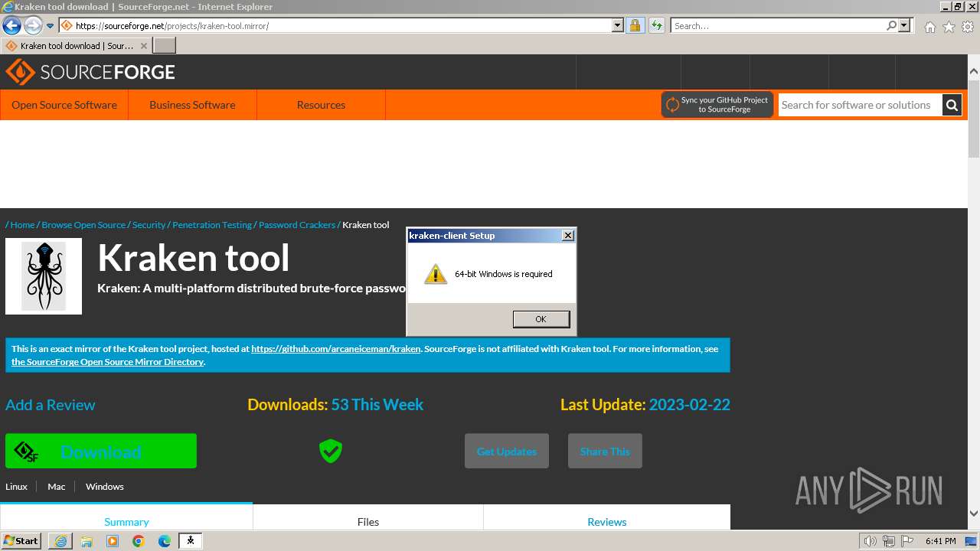
Task: Switch to the Summary tab
Action: pyautogui.click(x=126, y=517)
